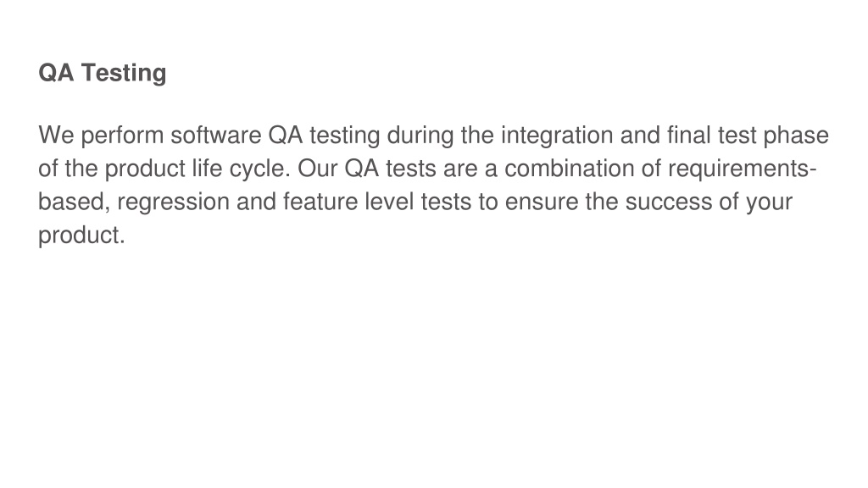Click the word "phase" ending the first line
This screenshot has width=868, height=488.
(796, 136)
